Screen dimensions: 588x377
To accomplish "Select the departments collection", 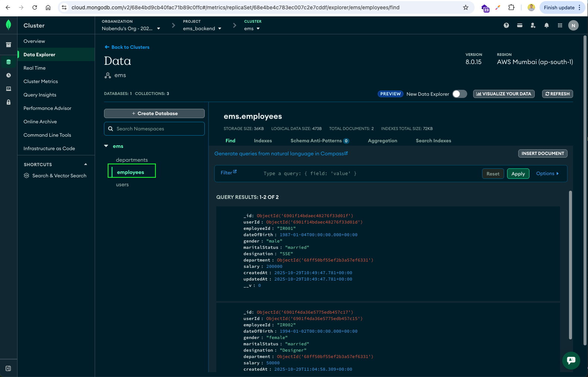I will pyautogui.click(x=132, y=160).
